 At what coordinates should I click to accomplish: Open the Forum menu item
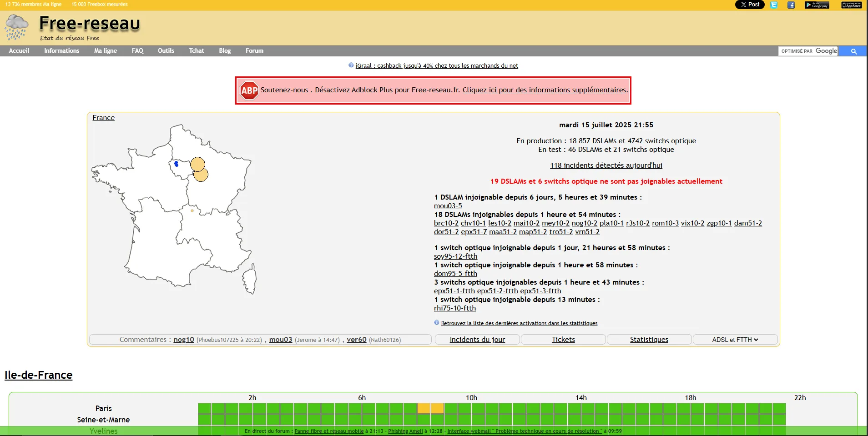(254, 51)
